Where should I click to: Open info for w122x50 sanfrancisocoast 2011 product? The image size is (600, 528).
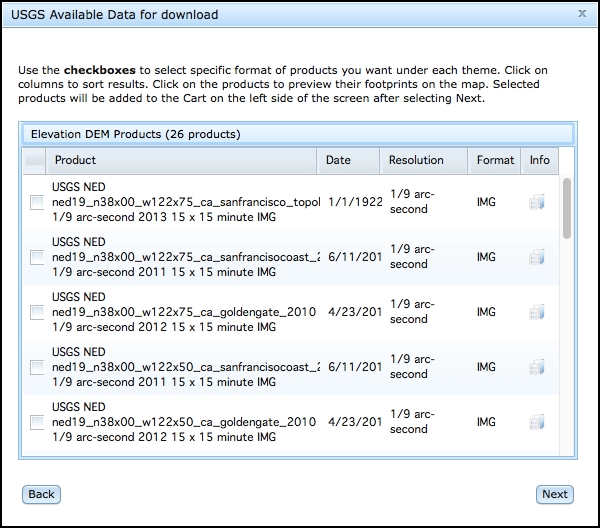(x=537, y=367)
